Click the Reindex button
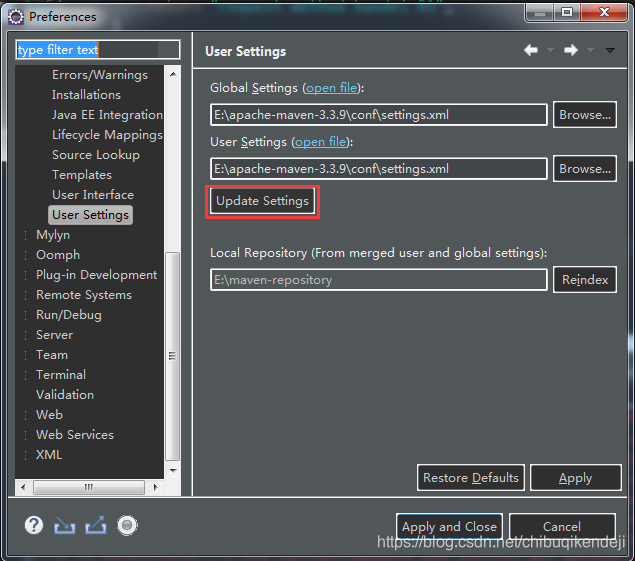Screen dimensions: 635x561 [585, 279]
